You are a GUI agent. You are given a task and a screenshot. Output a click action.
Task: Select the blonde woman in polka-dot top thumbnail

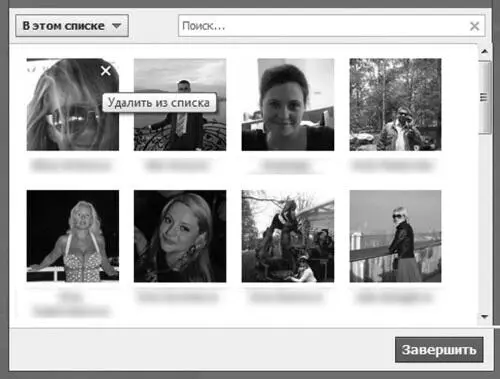point(73,236)
